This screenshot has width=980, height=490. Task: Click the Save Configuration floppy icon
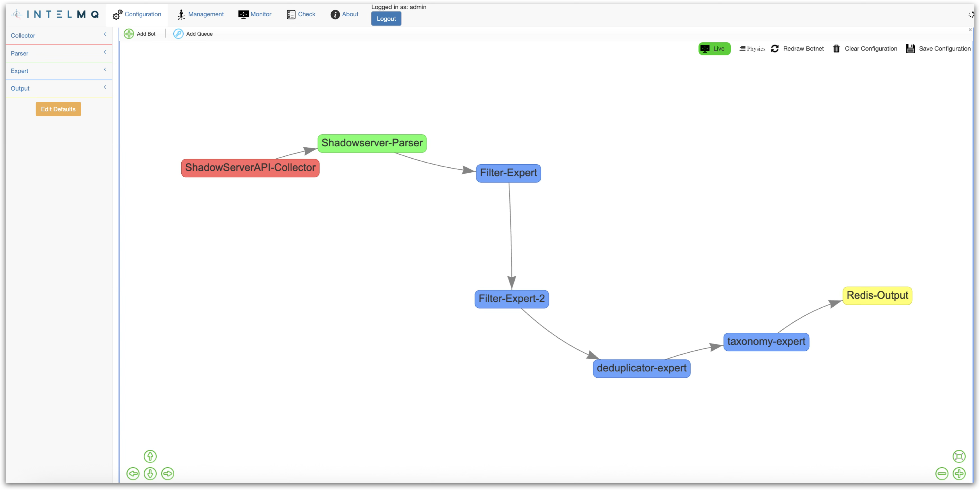click(910, 49)
